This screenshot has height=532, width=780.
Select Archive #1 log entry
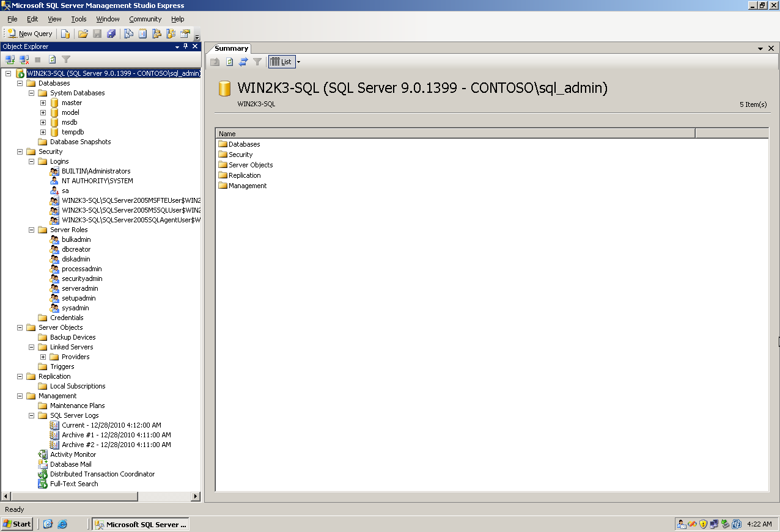pyautogui.click(x=116, y=435)
